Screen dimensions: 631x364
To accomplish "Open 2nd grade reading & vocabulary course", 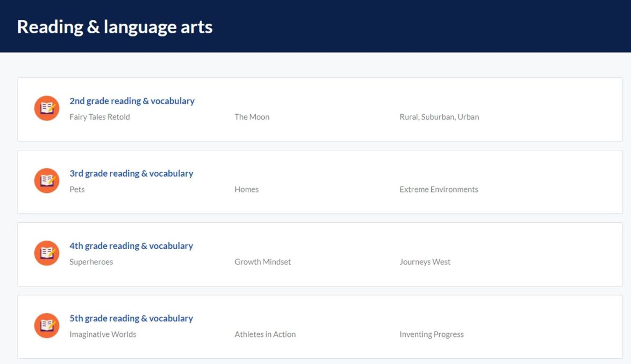I will coord(132,101).
